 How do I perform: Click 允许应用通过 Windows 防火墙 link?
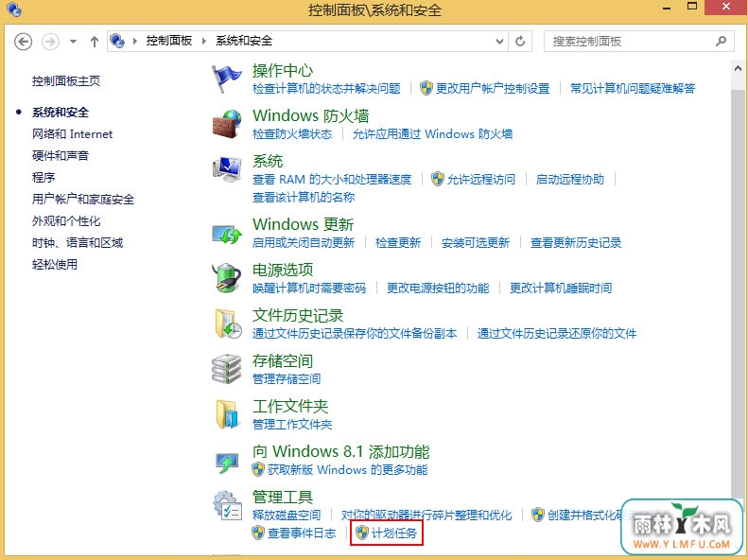(432, 134)
